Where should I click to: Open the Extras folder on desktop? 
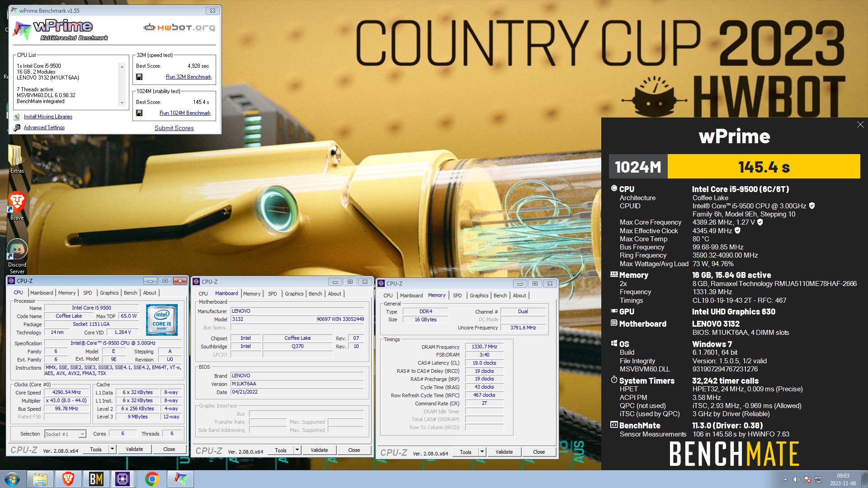click(17, 159)
